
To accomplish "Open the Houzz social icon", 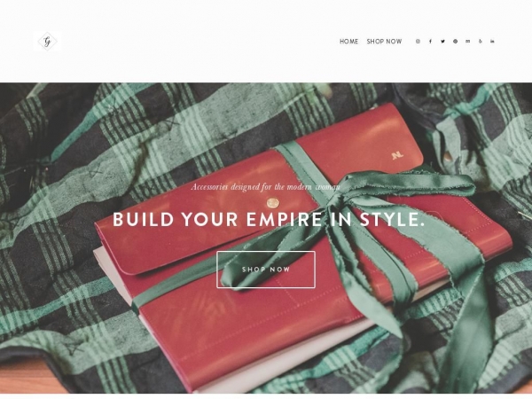I will pyautogui.click(x=480, y=42).
